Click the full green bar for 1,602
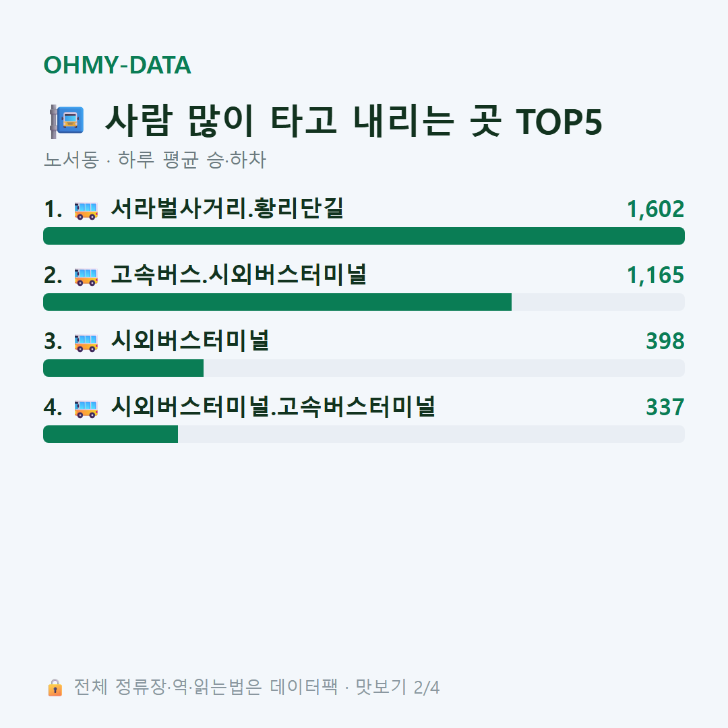 coord(364,236)
